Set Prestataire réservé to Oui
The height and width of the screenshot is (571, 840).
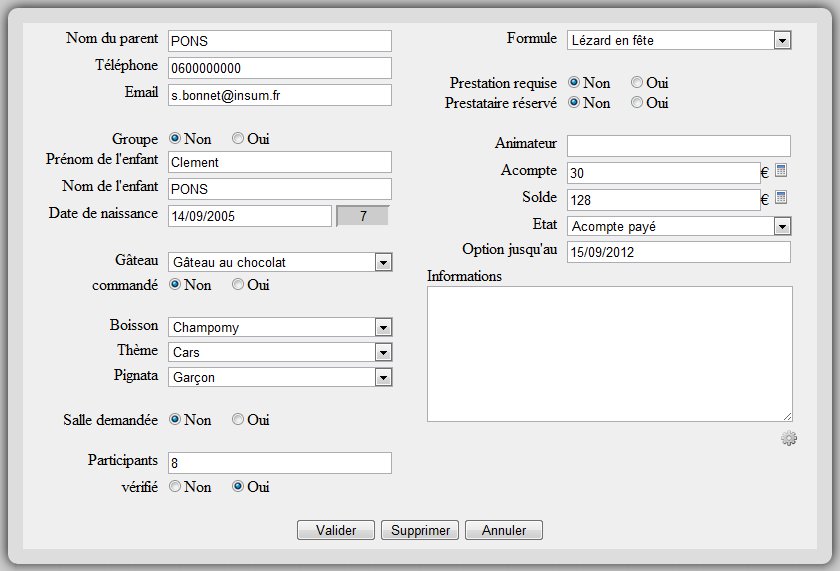click(x=637, y=103)
